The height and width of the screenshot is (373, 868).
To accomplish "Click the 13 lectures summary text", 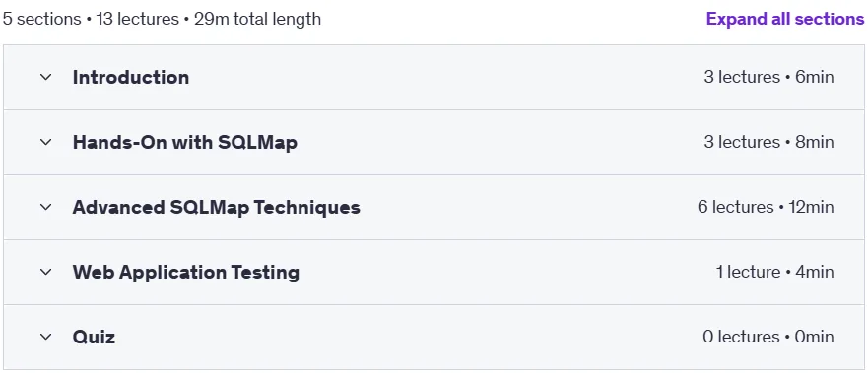I will coord(137,19).
